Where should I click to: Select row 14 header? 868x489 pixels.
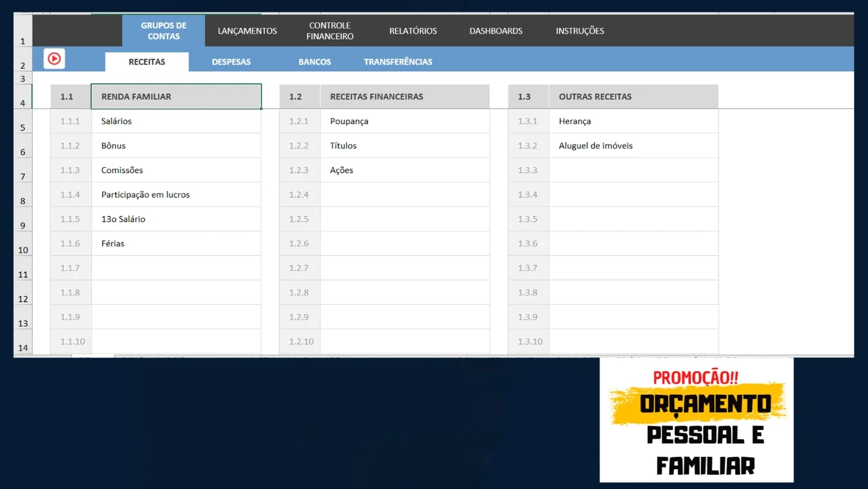tap(23, 342)
